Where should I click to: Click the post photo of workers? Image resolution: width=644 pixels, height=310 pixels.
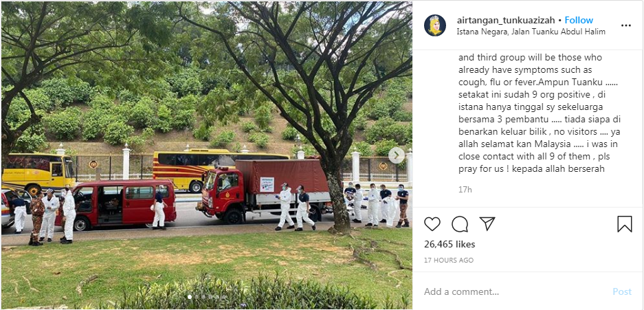207,155
